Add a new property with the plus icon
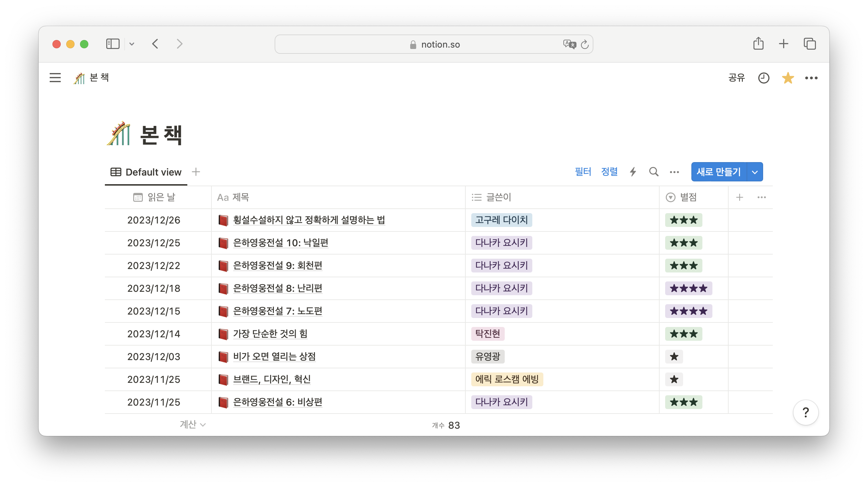Viewport: 868px width, 487px height. 739,197
